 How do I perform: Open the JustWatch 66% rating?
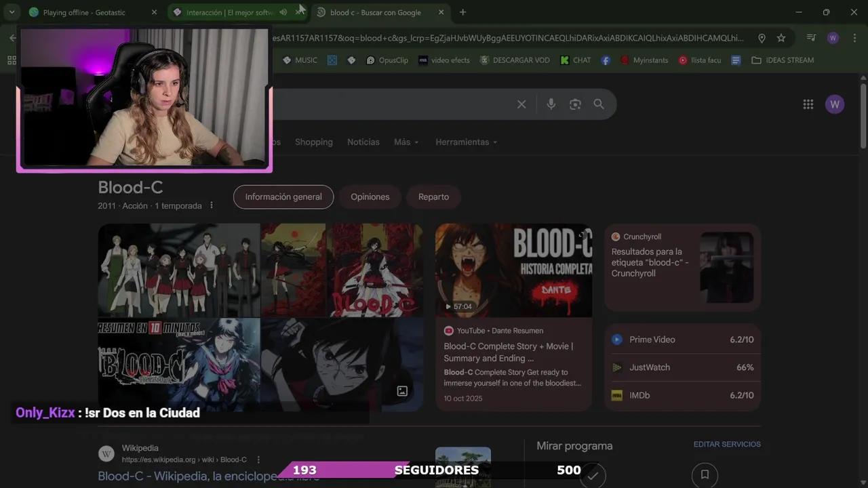[682, 367]
